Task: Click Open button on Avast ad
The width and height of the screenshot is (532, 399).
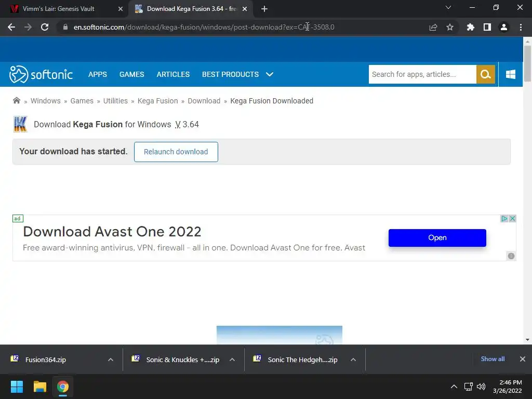Action: point(437,238)
